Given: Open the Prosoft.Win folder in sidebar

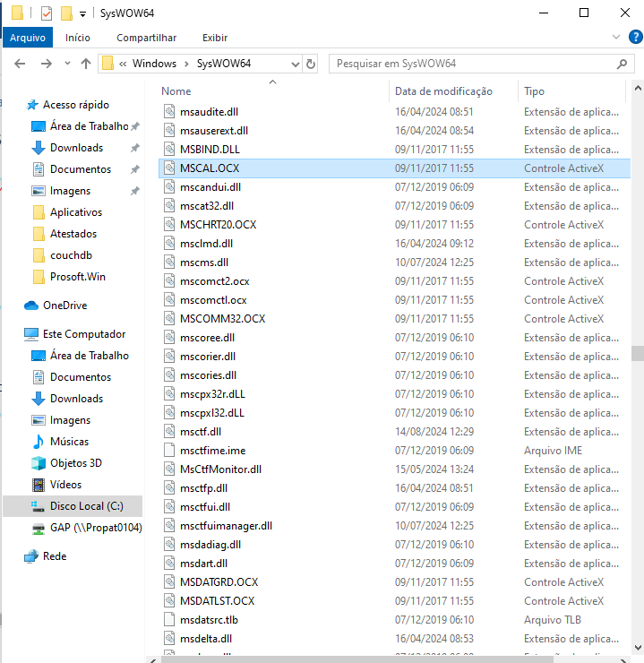Looking at the screenshot, I should [x=78, y=277].
